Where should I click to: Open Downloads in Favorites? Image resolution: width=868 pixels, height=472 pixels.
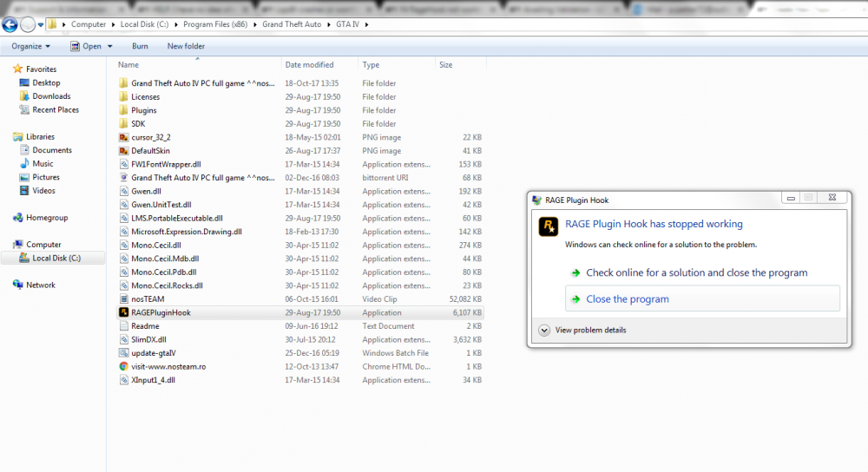(51, 95)
